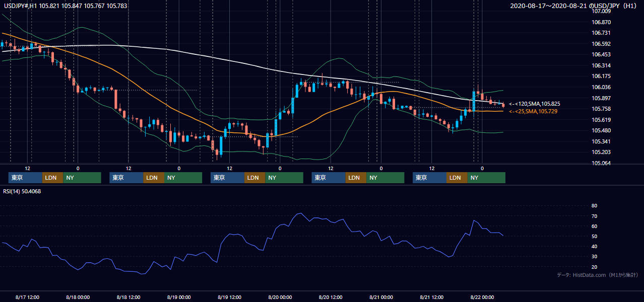
Task: Pick the 8/21 12:00 time label
Action: 431,297
